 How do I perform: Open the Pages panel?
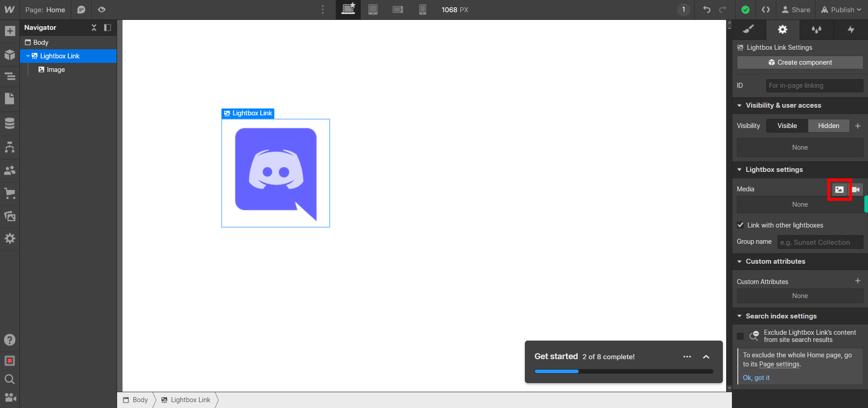click(9, 99)
